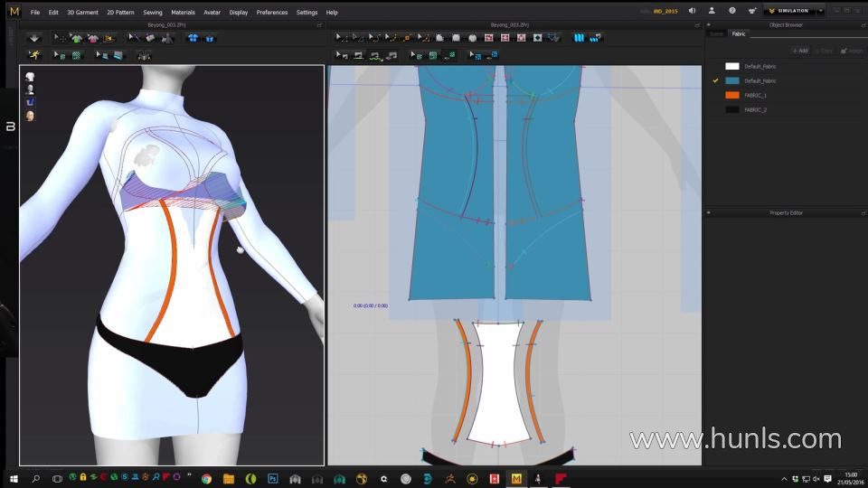Select the blue vertical stripes pleats icon

pyautogui.click(x=579, y=38)
